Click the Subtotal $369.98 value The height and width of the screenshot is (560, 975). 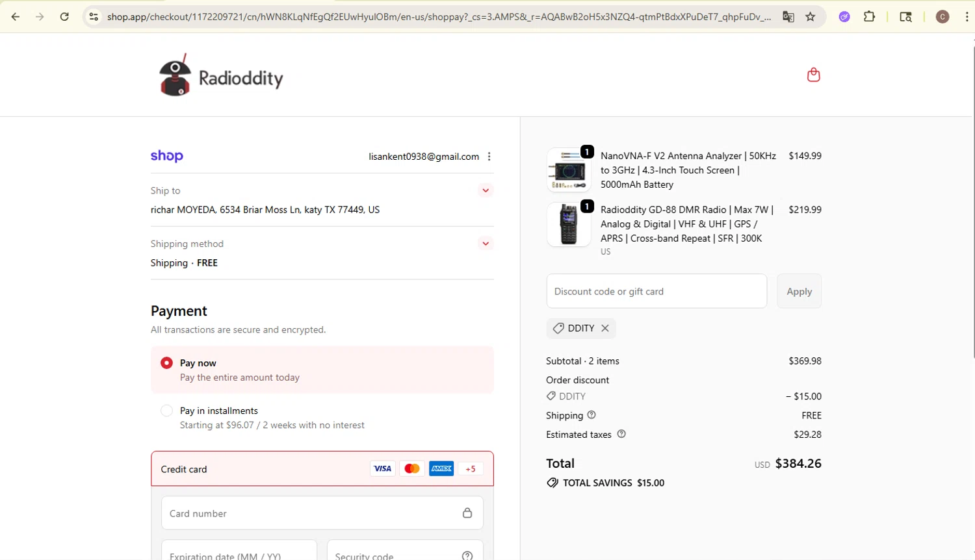[x=805, y=361]
